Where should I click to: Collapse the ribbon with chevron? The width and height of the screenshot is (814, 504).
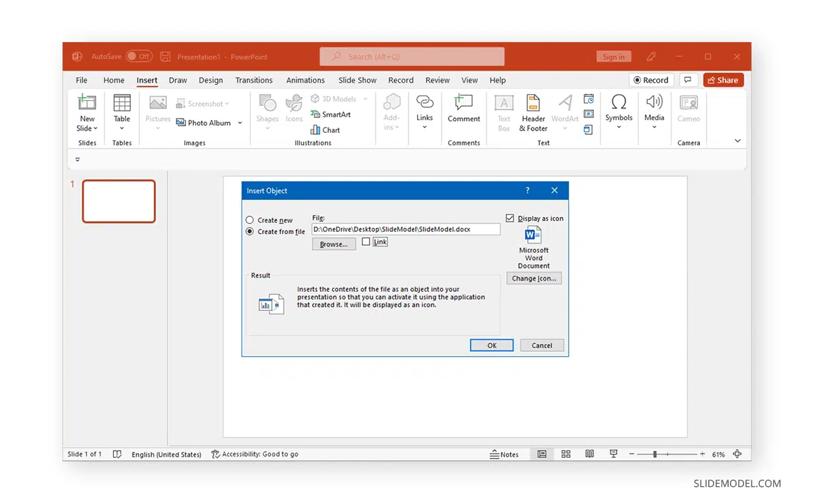click(x=738, y=141)
